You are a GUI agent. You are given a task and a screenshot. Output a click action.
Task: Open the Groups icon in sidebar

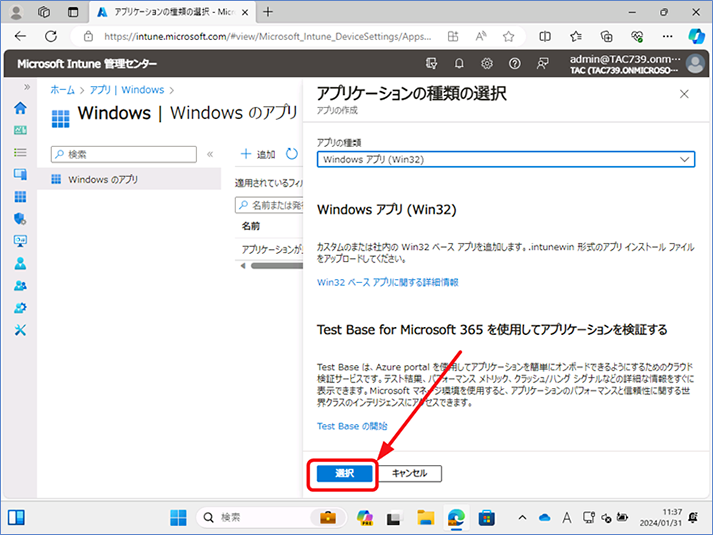[x=20, y=285]
